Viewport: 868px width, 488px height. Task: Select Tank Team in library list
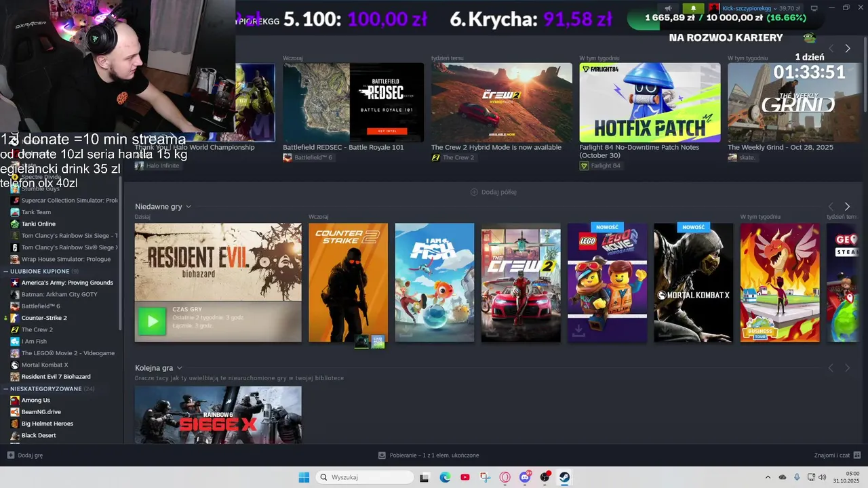36,212
